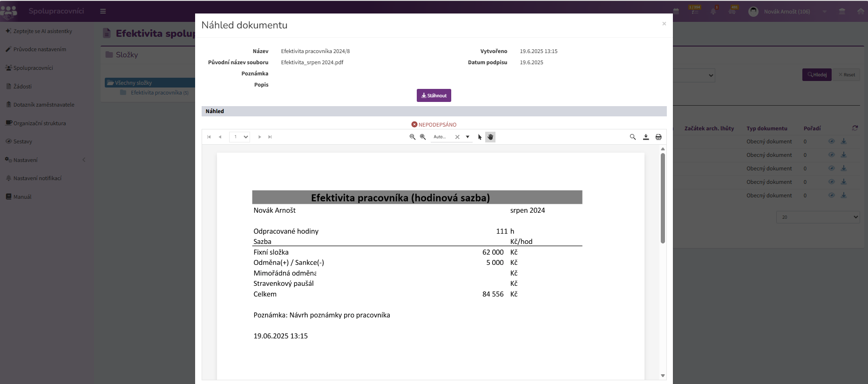Click the Hledej search button
This screenshot has height=384, width=868.
(817, 74)
